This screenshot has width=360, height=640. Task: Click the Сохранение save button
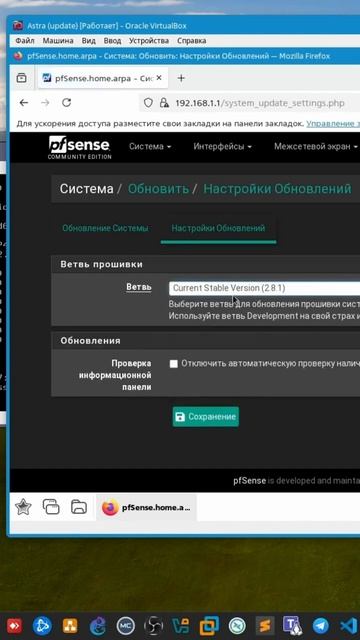206,417
